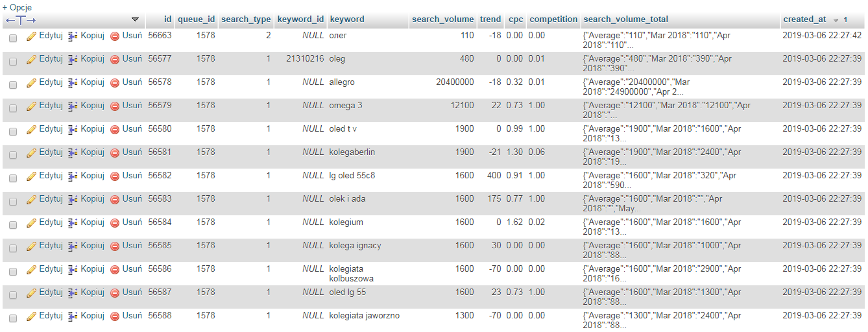Sort table by search_volume column header
Screen dimensions: 868x332
pos(442,19)
